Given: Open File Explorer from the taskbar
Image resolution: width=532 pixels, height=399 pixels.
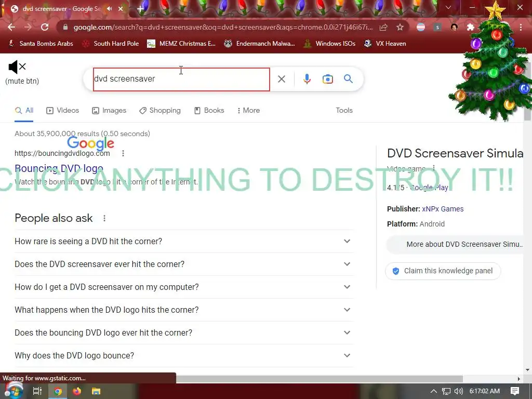Looking at the screenshot, I should pyautogui.click(x=96, y=391).
